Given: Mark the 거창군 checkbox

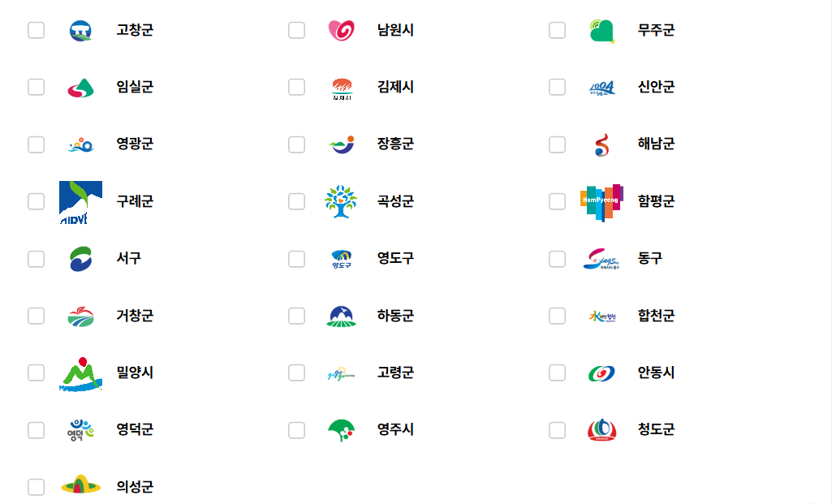Looking at the screenshot, I should [x=37, y=316].
